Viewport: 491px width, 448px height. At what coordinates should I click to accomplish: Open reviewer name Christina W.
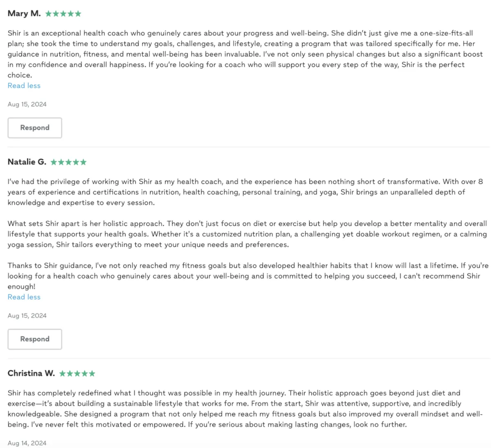[31, 374]
